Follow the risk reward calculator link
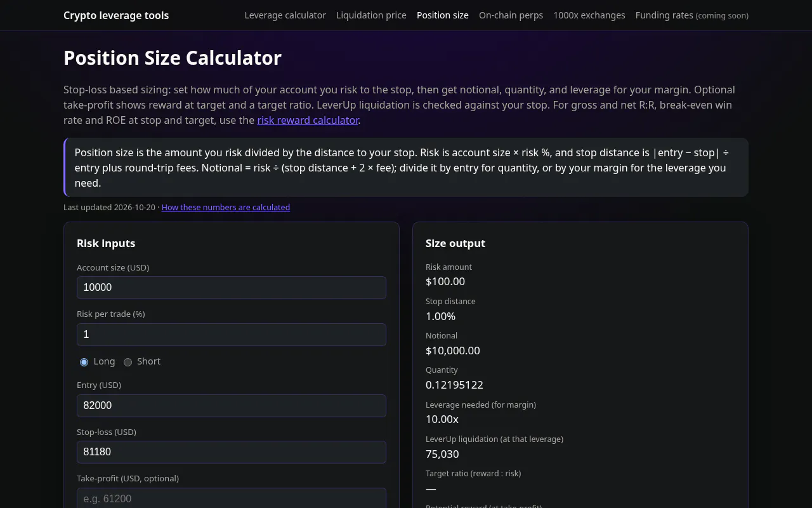The height and width of the screenshot is (508, 812). coord(308,120)
